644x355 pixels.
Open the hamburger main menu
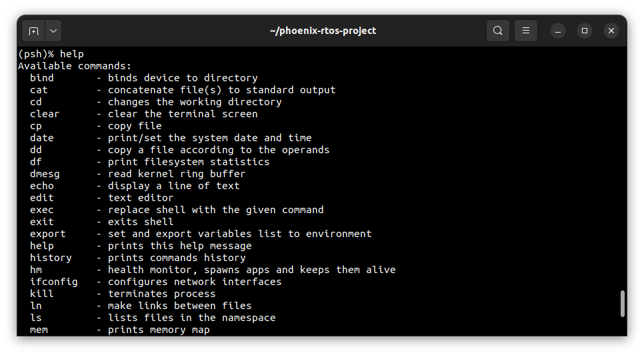click(x=526, y=31)
